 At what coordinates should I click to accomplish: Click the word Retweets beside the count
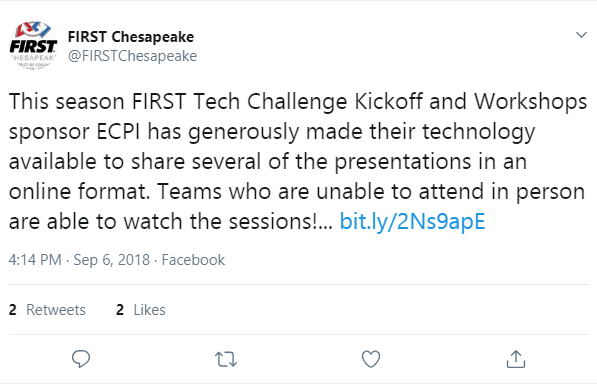56,310
